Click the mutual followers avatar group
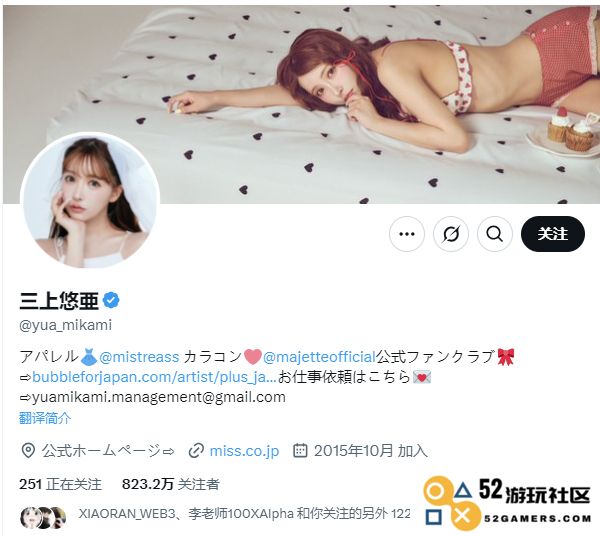Viewport: 600px width, 536px height. (x=43, y=517)
